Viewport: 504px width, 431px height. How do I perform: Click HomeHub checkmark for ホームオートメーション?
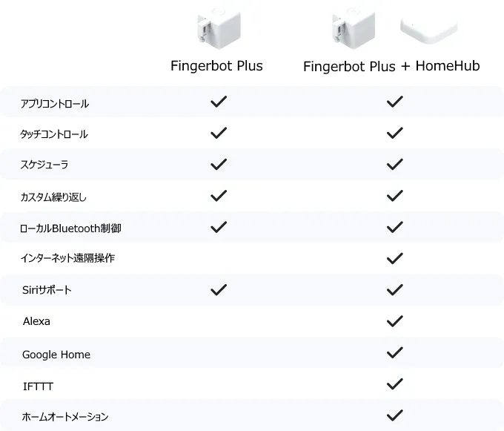click(395, 415)
